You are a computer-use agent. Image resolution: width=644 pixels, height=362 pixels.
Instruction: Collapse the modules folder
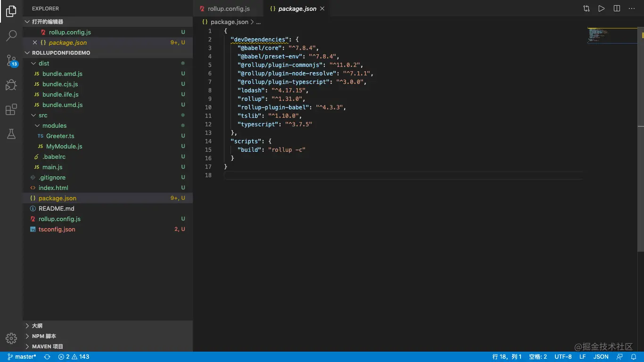coord(108,125)
